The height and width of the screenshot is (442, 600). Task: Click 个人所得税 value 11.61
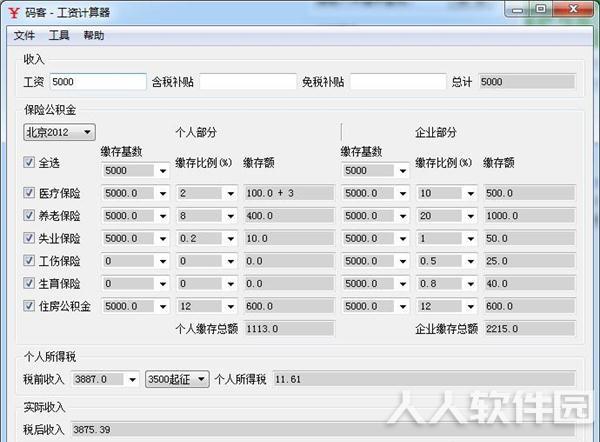[x=424, y=379]
